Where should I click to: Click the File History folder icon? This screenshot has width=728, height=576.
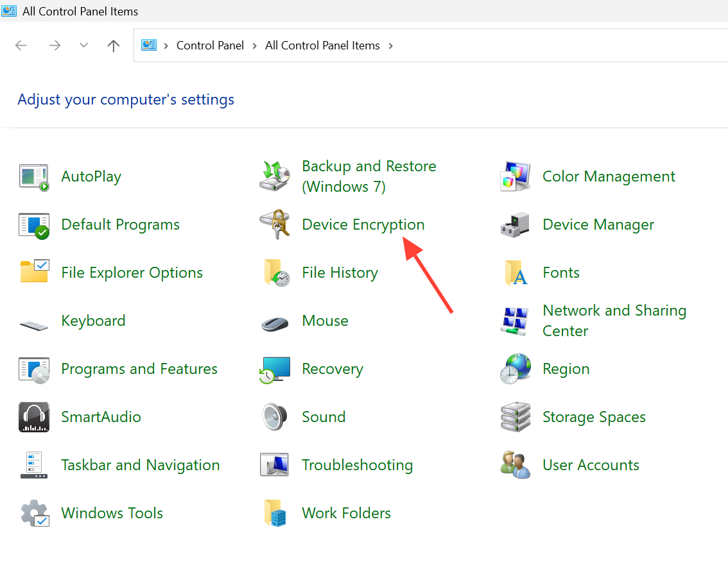click(x=277, y=273)
